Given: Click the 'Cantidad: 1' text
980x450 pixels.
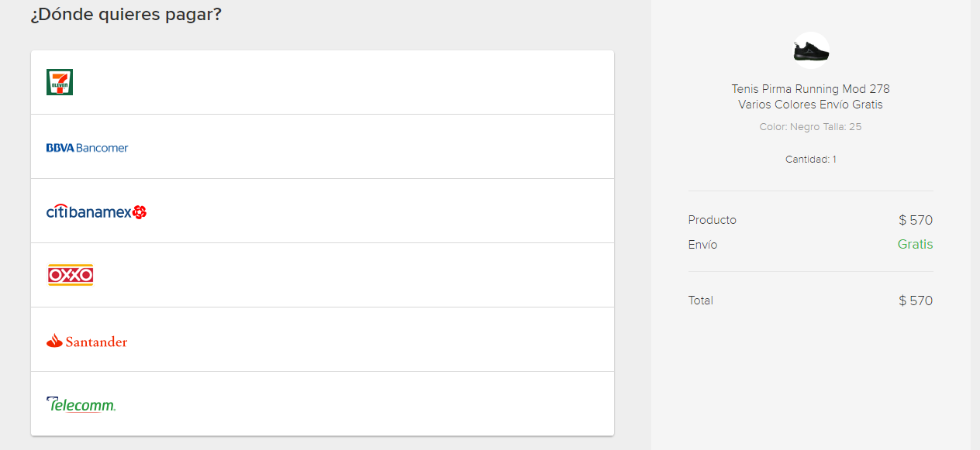Looking at the screenshot, I should point(810,160).
